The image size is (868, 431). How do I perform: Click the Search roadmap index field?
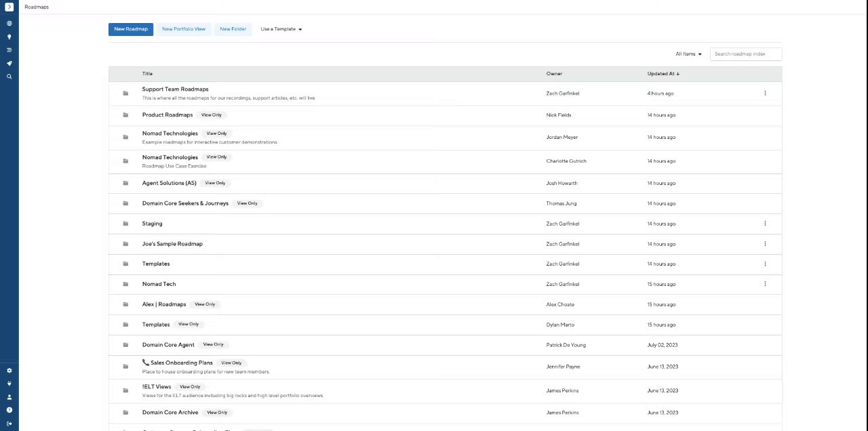(746, 54)
